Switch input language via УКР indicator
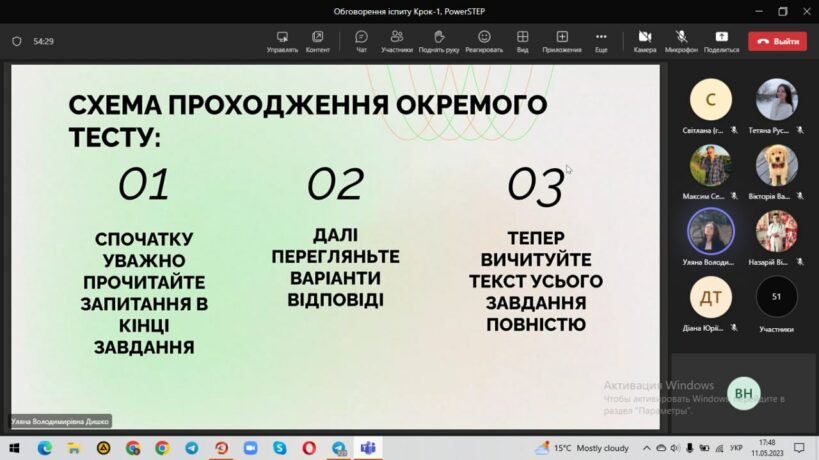Image resolution: width=819 pixels, height=460 pixels. 736,448
